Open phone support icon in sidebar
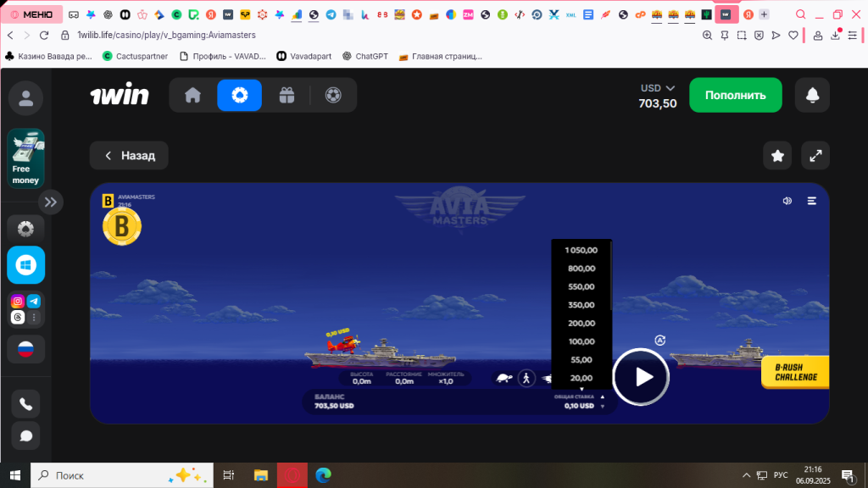 (25, 404)
